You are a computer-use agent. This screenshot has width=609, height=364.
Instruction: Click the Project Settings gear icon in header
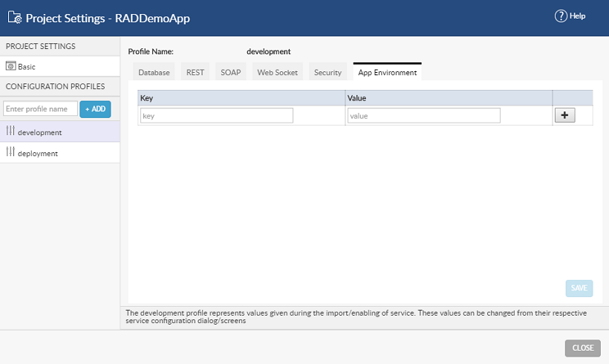click(14, 18)
